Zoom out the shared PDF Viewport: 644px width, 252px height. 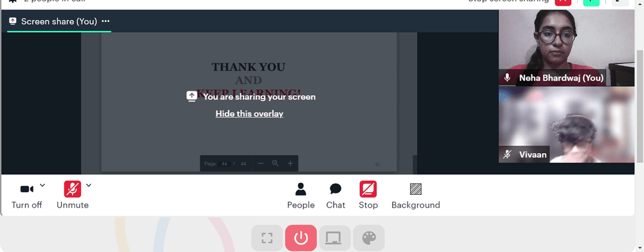coord(260,163)
